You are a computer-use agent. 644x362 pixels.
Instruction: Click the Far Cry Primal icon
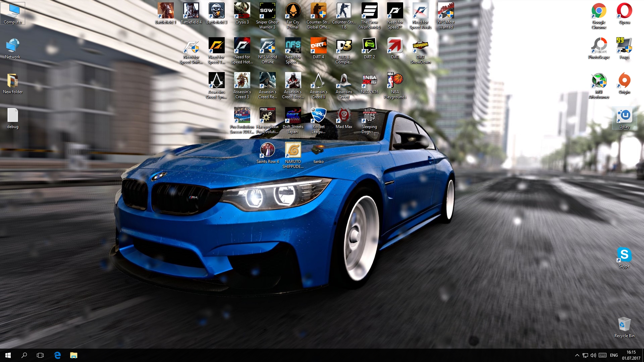(x=293, y=11)
